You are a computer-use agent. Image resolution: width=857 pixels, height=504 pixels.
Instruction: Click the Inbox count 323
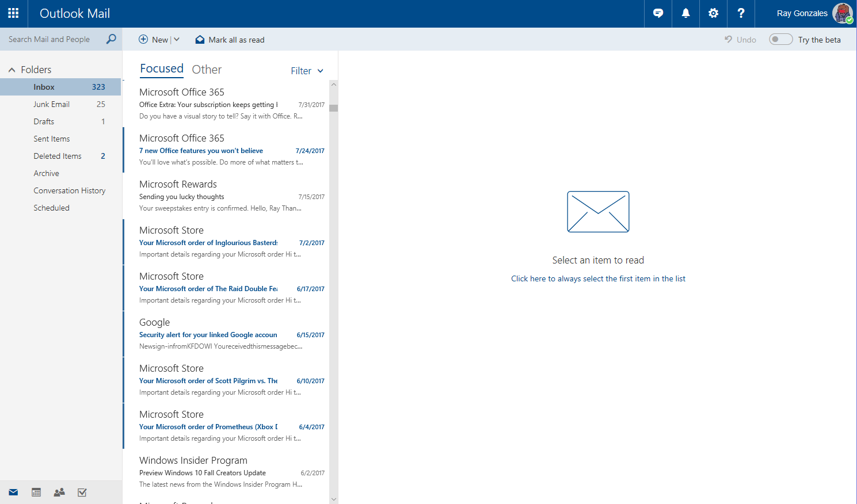click(x=98, y=87)
